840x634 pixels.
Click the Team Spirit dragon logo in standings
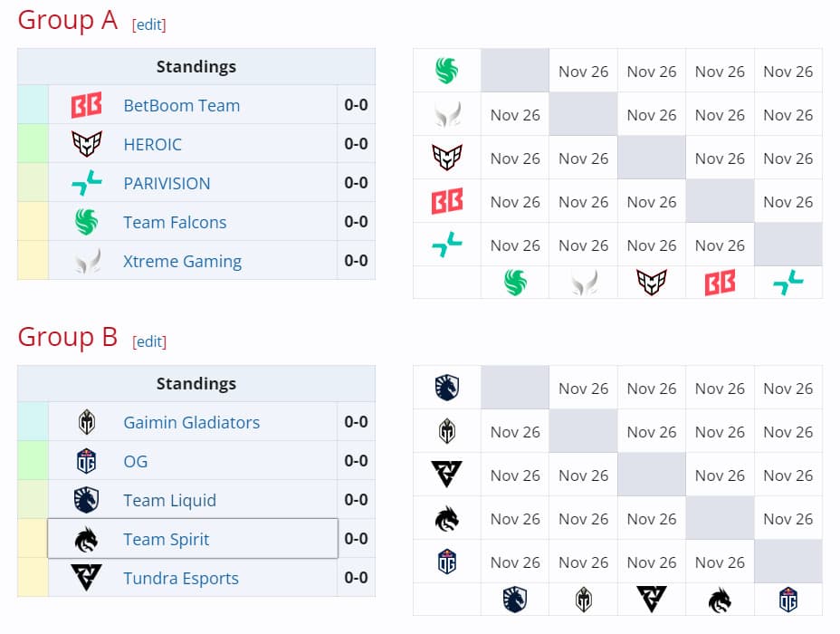point(87,539)
